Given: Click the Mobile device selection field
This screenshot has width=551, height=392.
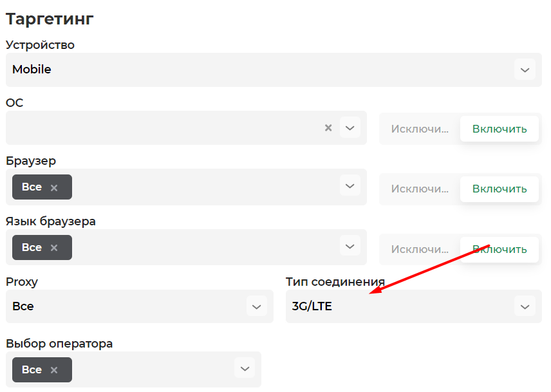Looking at the screenshot, I should click(x=274, y=70).
